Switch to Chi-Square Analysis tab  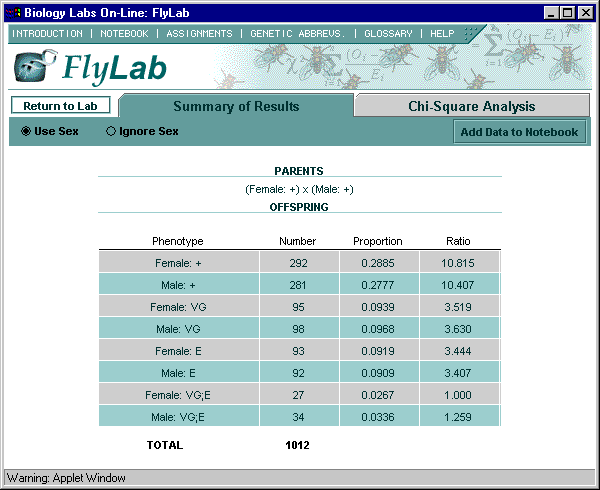[471, 106]
